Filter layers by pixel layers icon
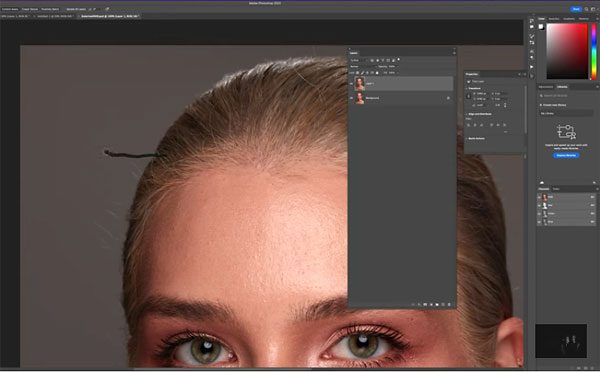600x372 pixels. click(x=372, y=60)
